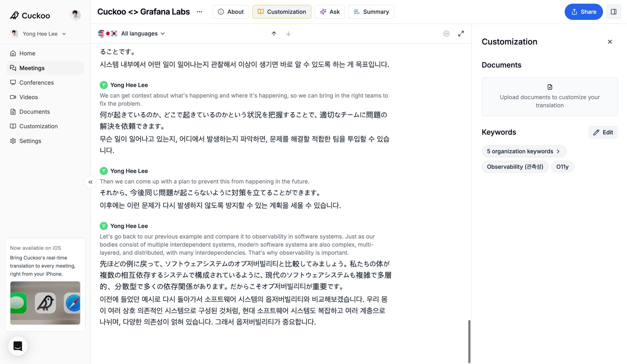This screenshot has height=364, width=627.
Task: Click the round lines icon beside expand icon
Action: (x=446, y=33)
